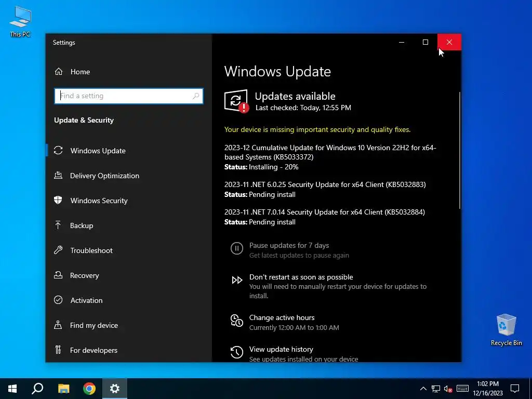Click the network icon in system tray
This screenshot has height=399, width=532.
coord(436,389)
